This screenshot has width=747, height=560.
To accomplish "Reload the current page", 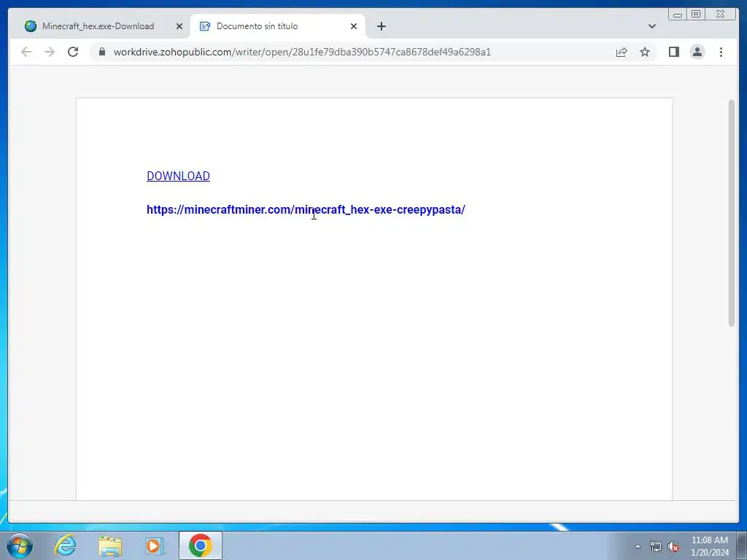I will 73,52.
